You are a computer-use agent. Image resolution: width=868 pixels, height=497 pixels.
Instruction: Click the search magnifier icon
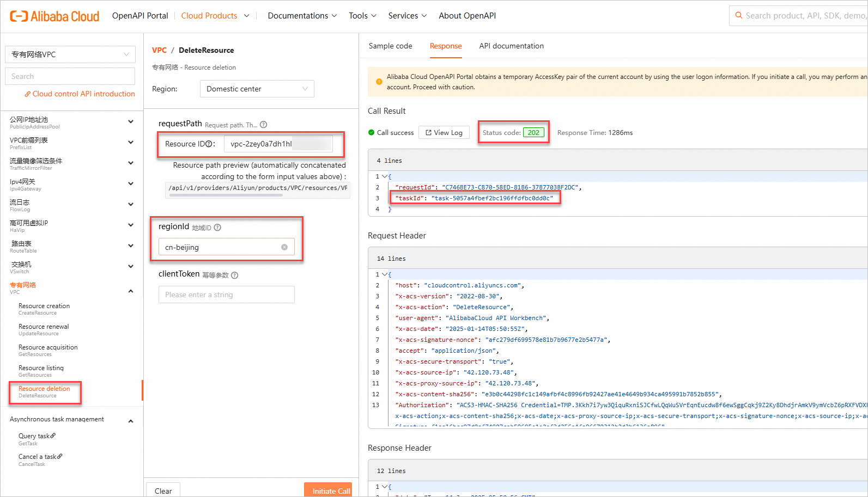click(739, 16)
